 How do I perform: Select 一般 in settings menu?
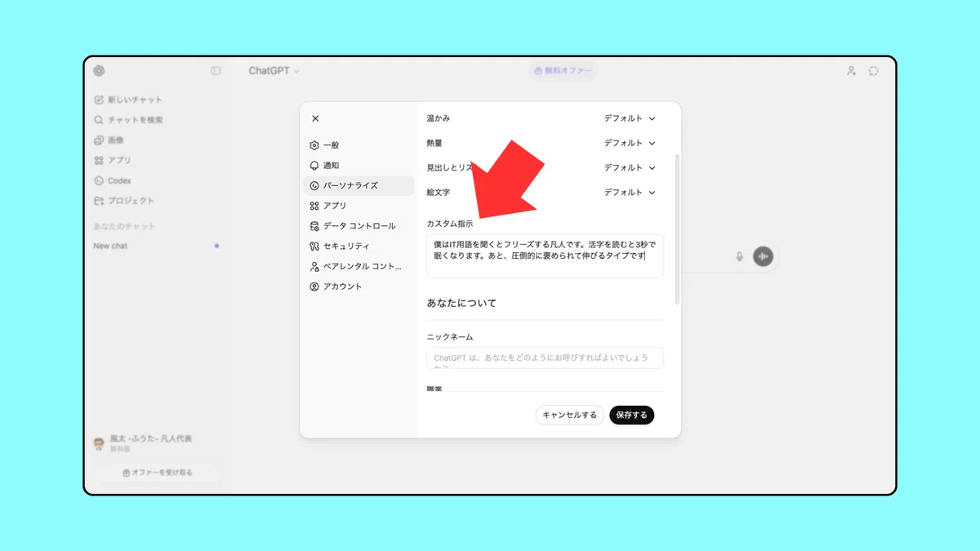pyautogui.click(x=358, y=145)
